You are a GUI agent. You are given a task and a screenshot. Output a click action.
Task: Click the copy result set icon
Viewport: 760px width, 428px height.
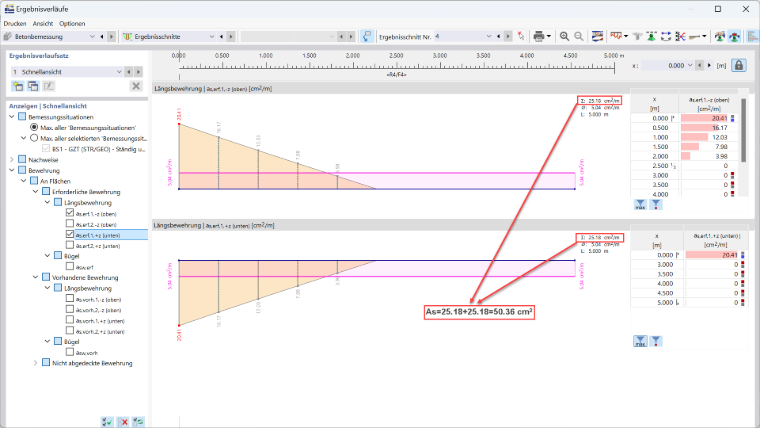pos(33,86)
